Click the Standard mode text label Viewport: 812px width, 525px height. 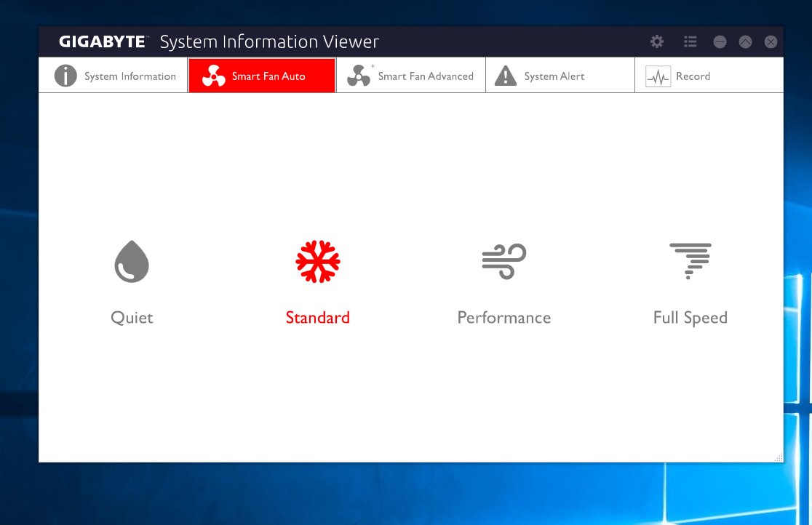318,318
